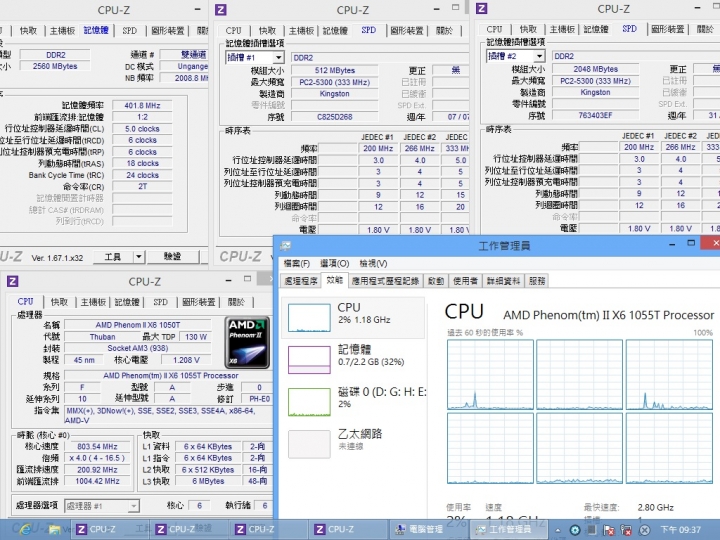Open 選項(O) menu in Task Manager
Screen dimensions: 720x540
(x=334, y=263)
